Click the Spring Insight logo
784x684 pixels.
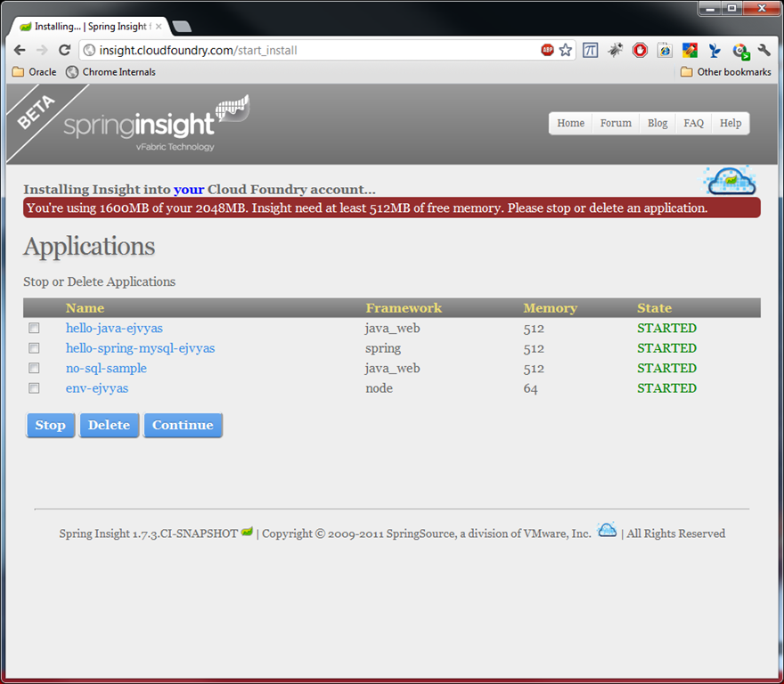point(157,124)
